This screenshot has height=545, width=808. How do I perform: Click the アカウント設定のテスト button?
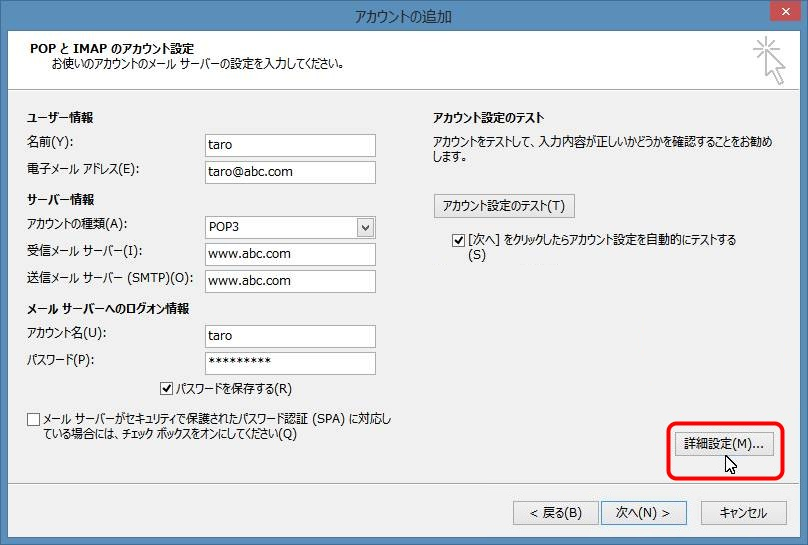coord(504,206)
